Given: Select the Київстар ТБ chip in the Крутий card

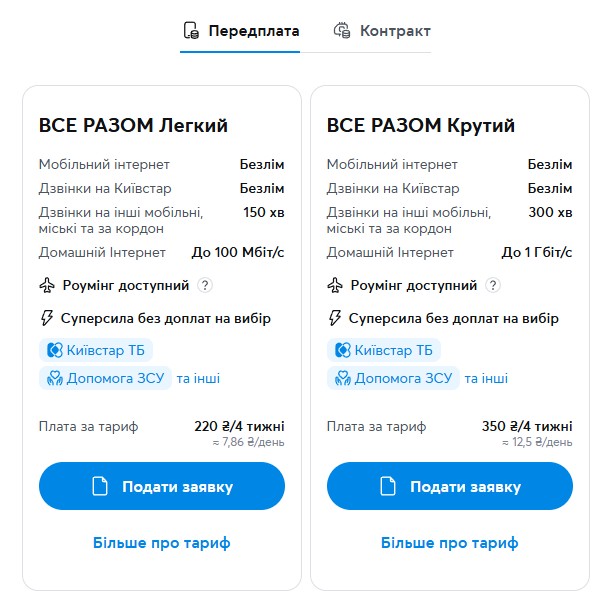Looking at the screenshot, I should pos(384,350).
